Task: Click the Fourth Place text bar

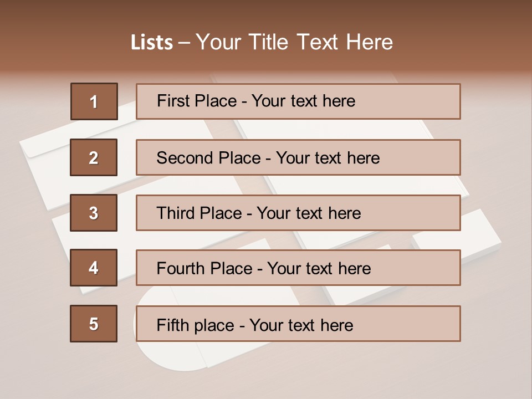Action: tap(298, 268)
